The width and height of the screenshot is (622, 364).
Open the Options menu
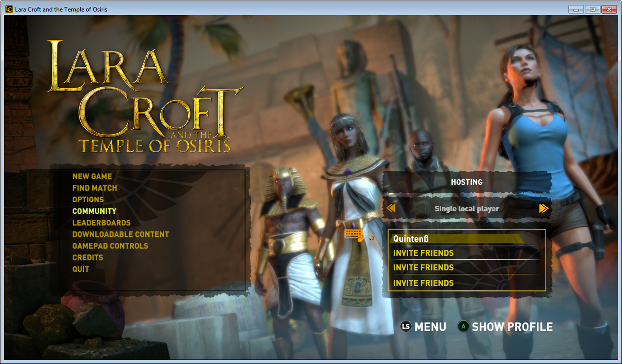click(88, 199)
